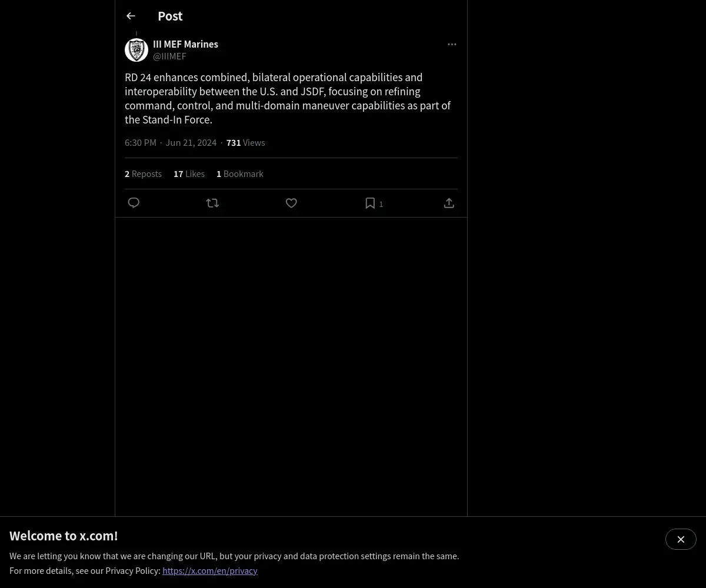Go back using the left arrow

(131, 16)
